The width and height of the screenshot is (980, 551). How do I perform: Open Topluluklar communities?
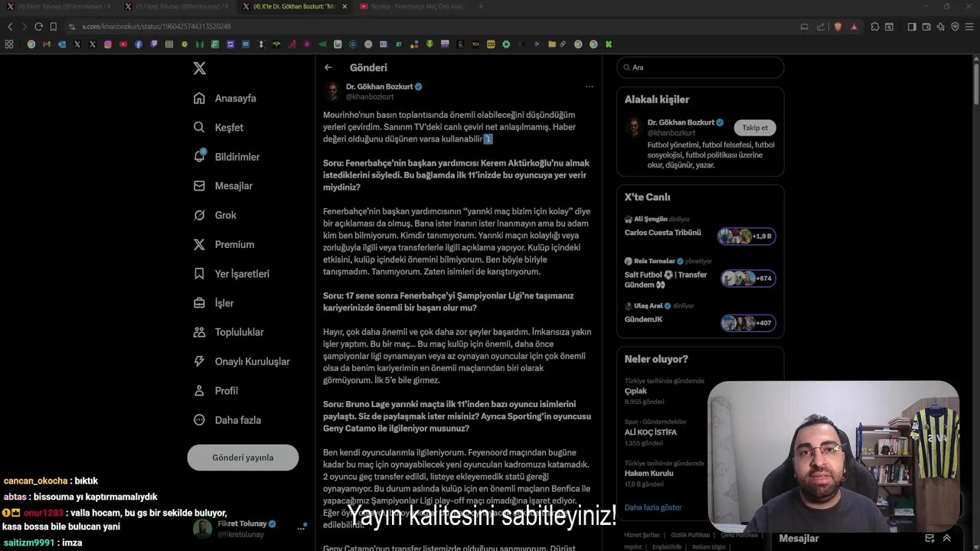[x=228, y=332]
